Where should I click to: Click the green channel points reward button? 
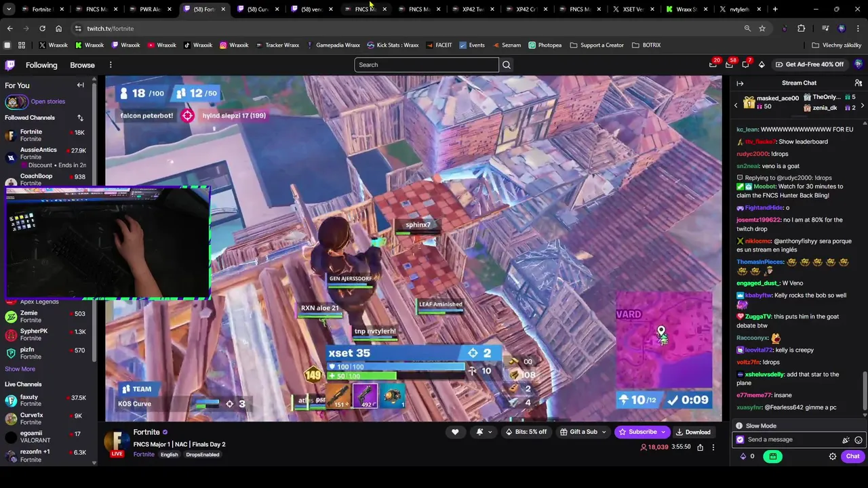tap(772, 456)
